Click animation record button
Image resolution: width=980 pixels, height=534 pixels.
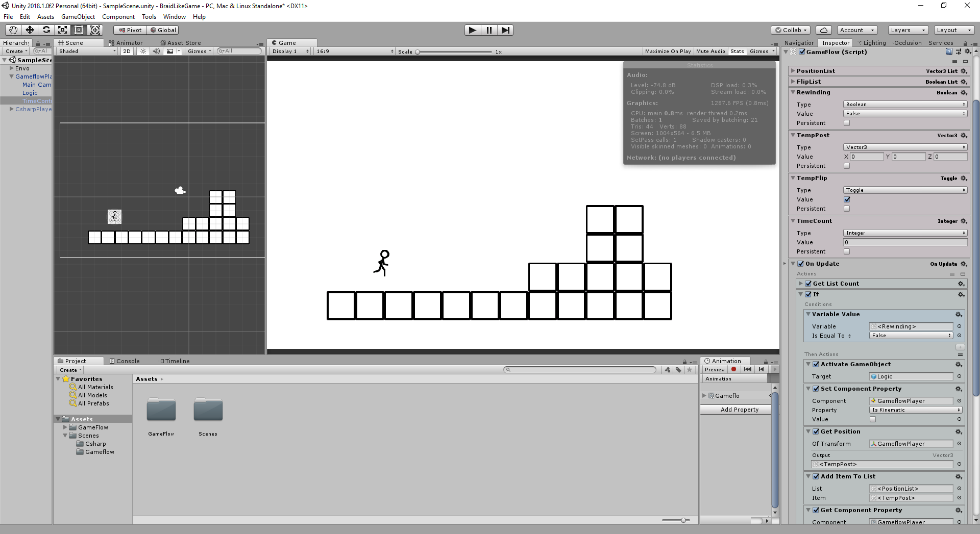(734, 369)
